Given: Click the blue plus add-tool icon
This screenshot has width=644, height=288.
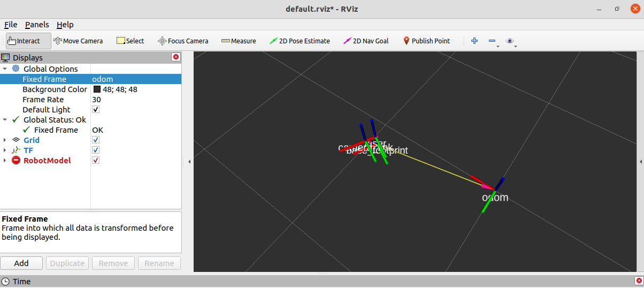Looking at the screenshot, I should point(474,41).
